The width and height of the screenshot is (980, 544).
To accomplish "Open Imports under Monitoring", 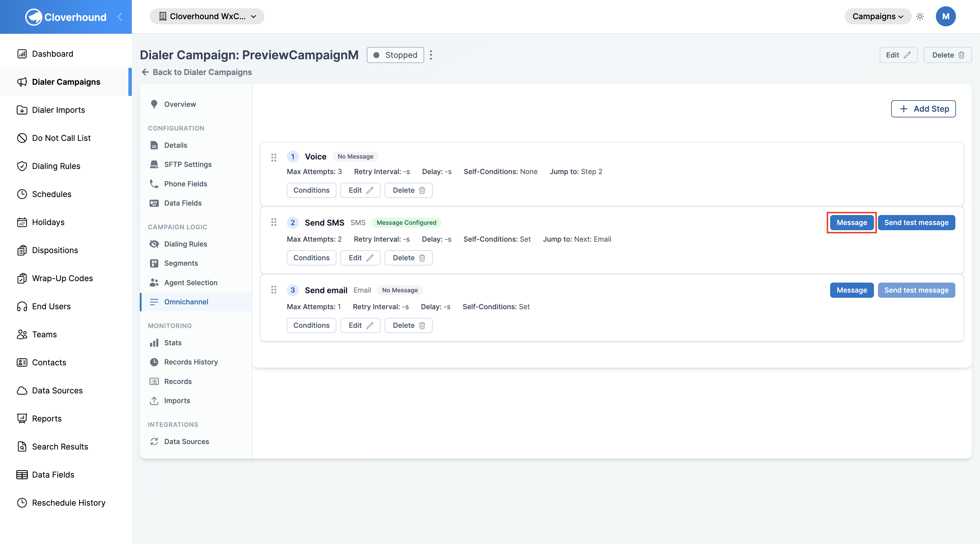I will [196, 401].
